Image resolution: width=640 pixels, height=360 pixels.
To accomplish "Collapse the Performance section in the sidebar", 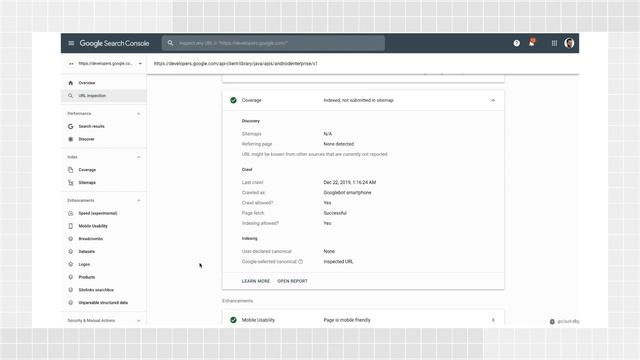I will coord(139,113).
